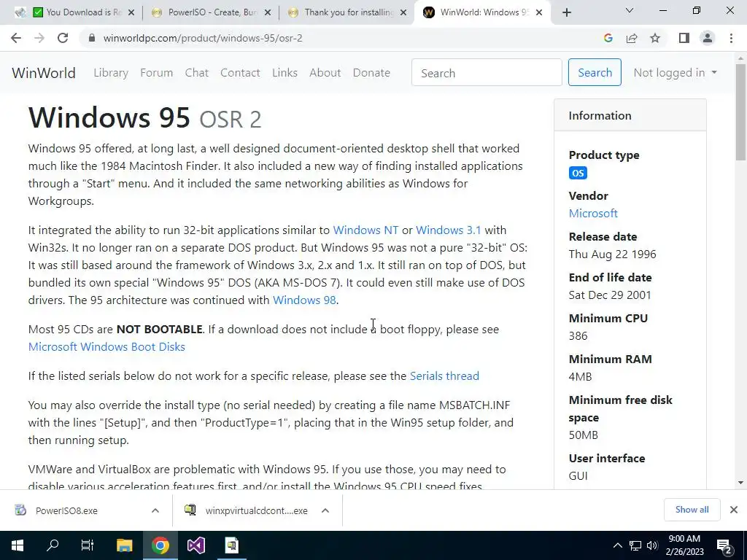Share this page icon
This screenshot has height=560, width=747.
(632, 38)
